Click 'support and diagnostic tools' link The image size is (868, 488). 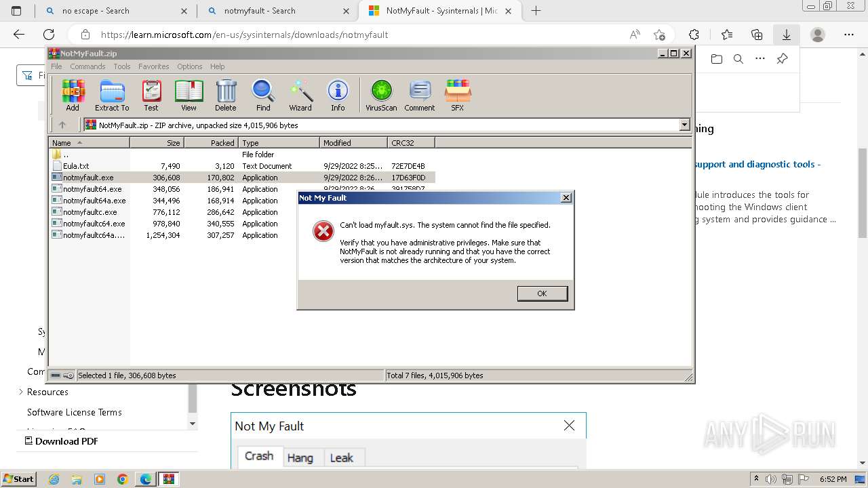click(x=757, y=164)
